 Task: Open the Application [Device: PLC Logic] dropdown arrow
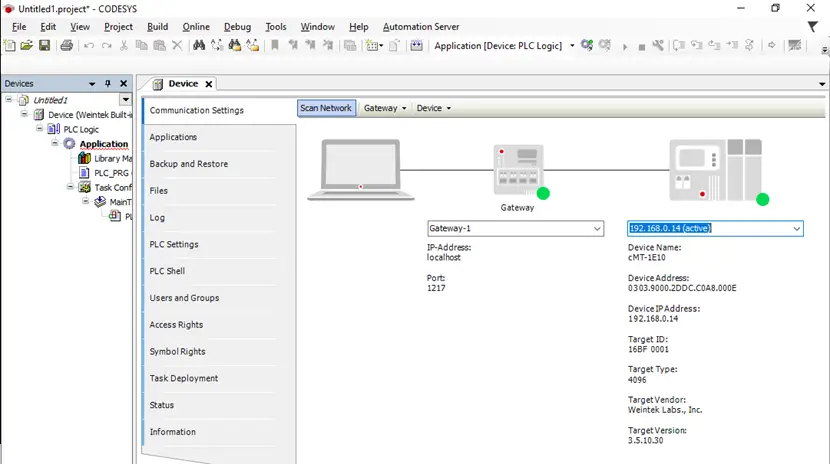[x=572, y=46]
